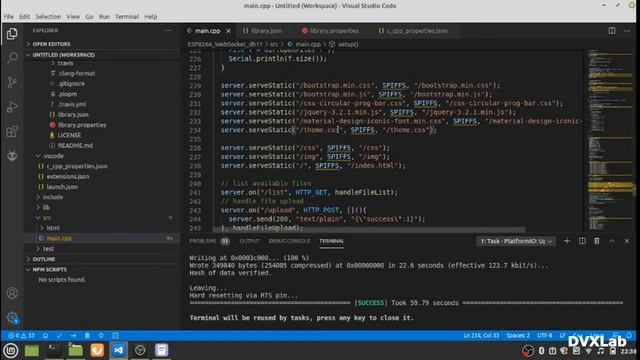Open README.md in the explorer
The width and height of the screenshot is (640, 360).
click(75, 146)
